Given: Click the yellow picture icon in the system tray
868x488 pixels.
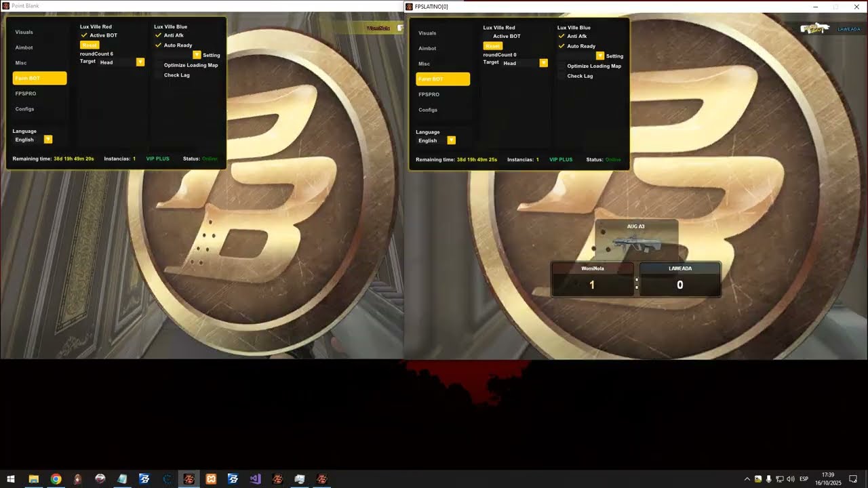Looking at the screenshot, I should [x=757, y=479].
